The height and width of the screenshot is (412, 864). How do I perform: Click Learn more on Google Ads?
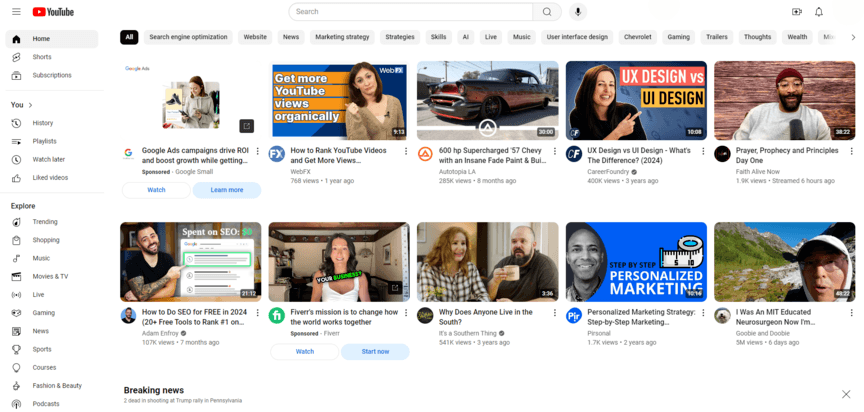(227, 190)
